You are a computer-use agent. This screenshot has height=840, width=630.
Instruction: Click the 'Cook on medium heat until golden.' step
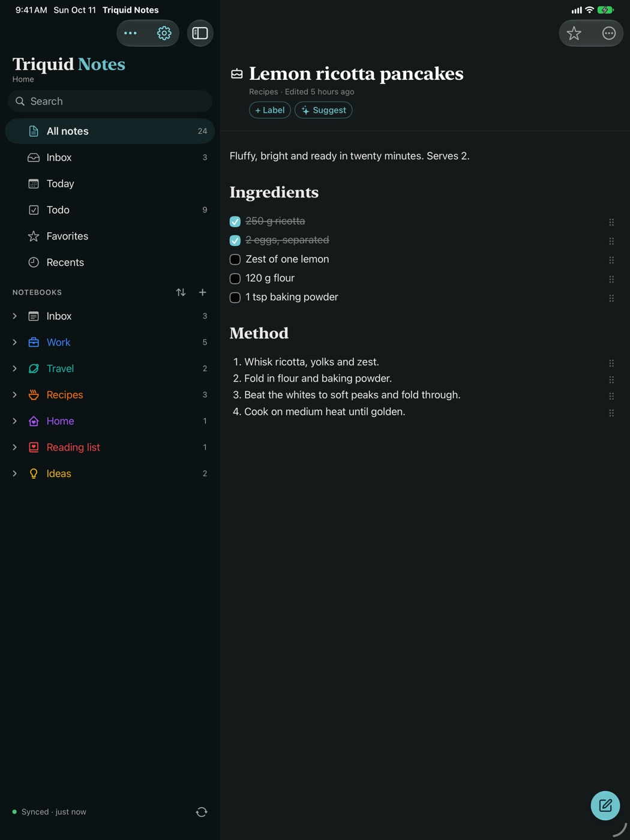[x=325, y=412]
